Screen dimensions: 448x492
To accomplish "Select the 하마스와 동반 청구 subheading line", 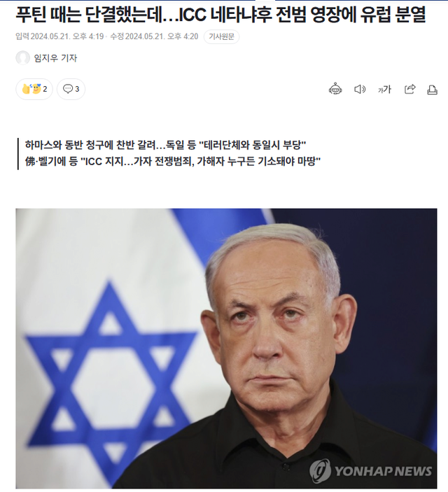I will [165, 145].
